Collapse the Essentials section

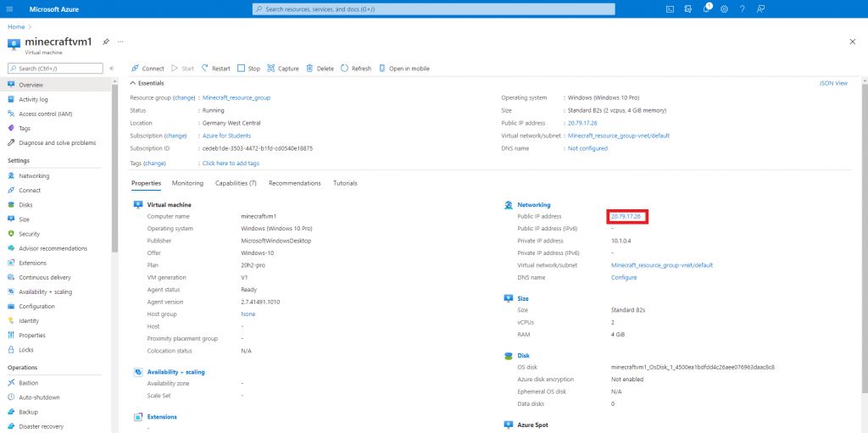(x=132, y=83)
